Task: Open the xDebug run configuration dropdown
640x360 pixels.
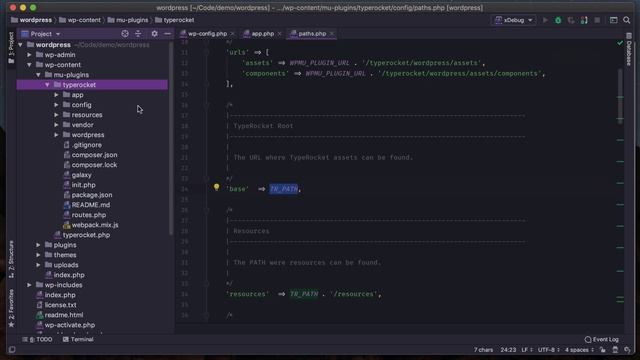Action: click(x=513, y=20)
